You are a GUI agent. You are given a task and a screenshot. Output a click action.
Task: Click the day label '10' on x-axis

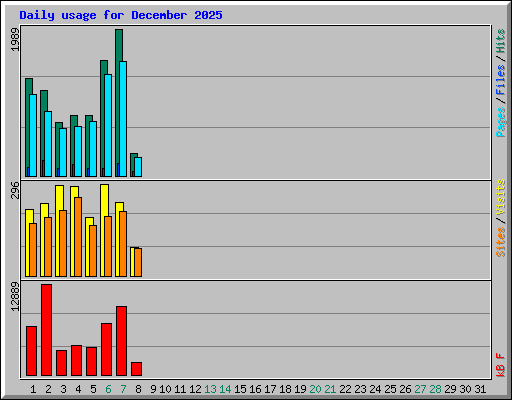[x=165, y=389]
